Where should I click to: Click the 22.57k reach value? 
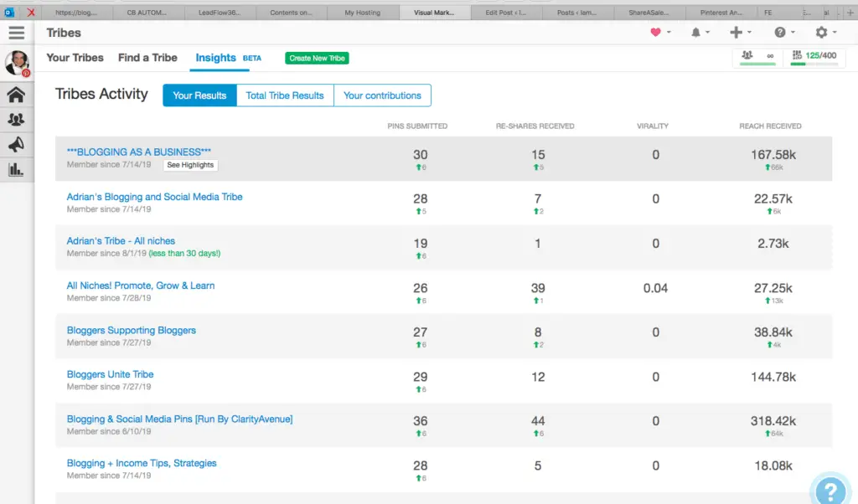tap(773, 199)
